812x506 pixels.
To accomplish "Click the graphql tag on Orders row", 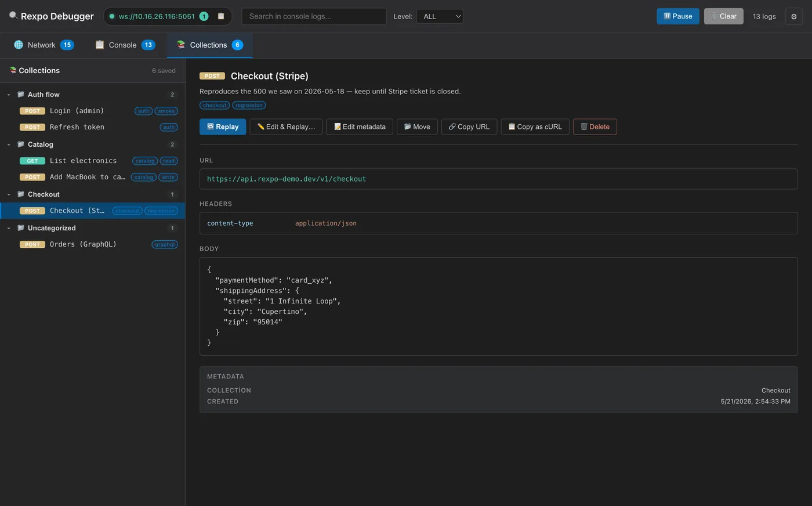I will [x=165, y=244].
